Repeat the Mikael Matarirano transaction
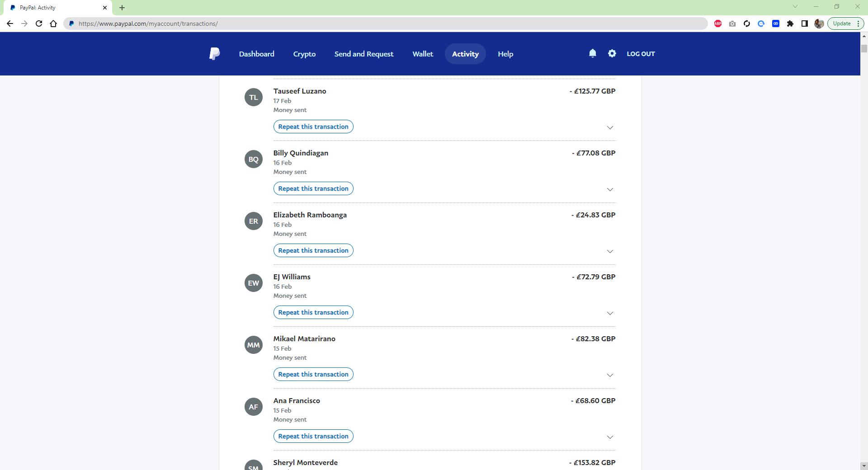868x470 pixels. pos(313,374)
